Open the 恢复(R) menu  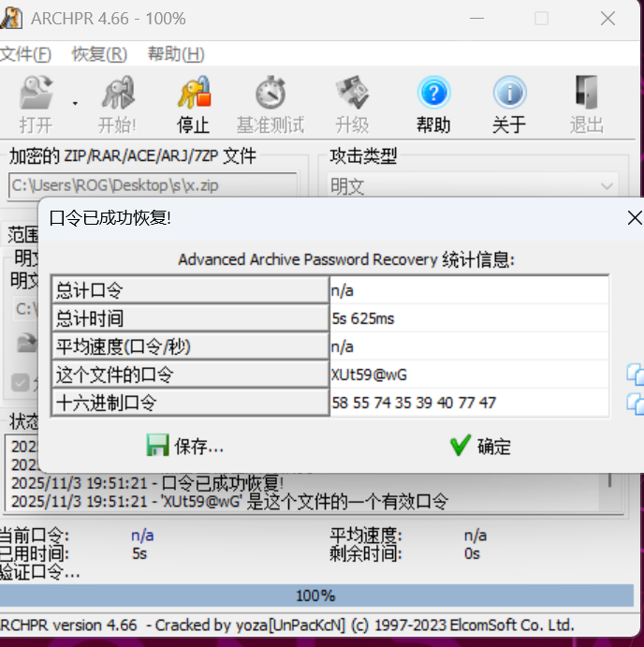tap(99, 54)
